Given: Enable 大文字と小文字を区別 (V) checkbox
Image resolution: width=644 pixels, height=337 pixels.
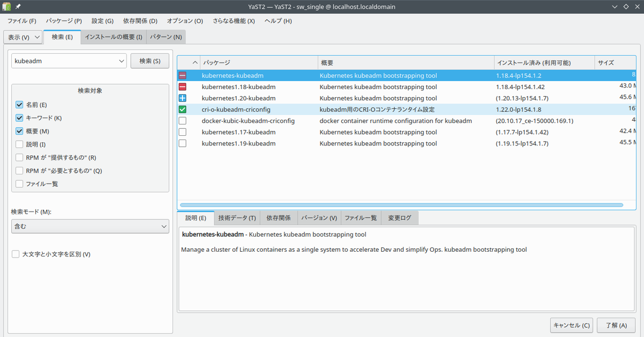Looking at the screenshot, I should pos(16,254).
